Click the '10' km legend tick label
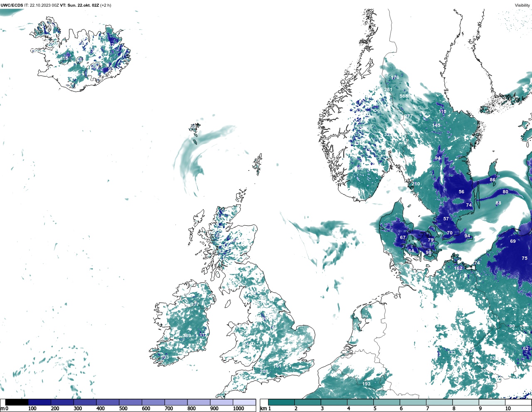 pos(508,409)
